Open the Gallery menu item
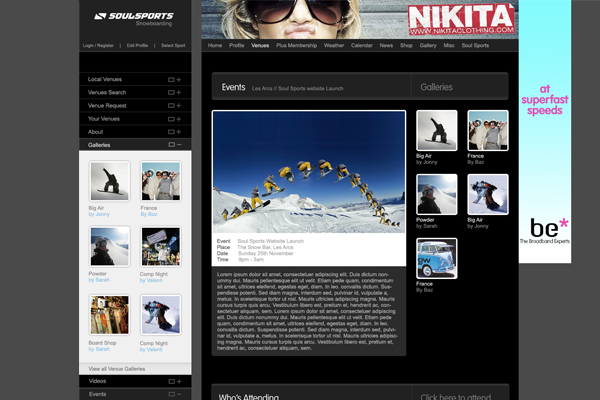The width and height of the screenshot is (600, 400). [x=428, y=46]
